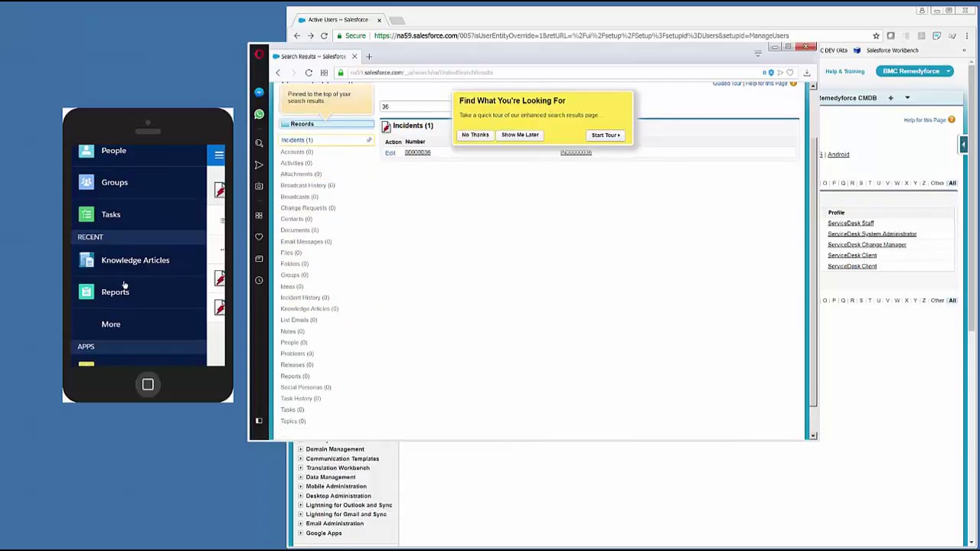Click the Android link
Image resolution: width=980 pixels, height=551 pixels.
point(838,155)
